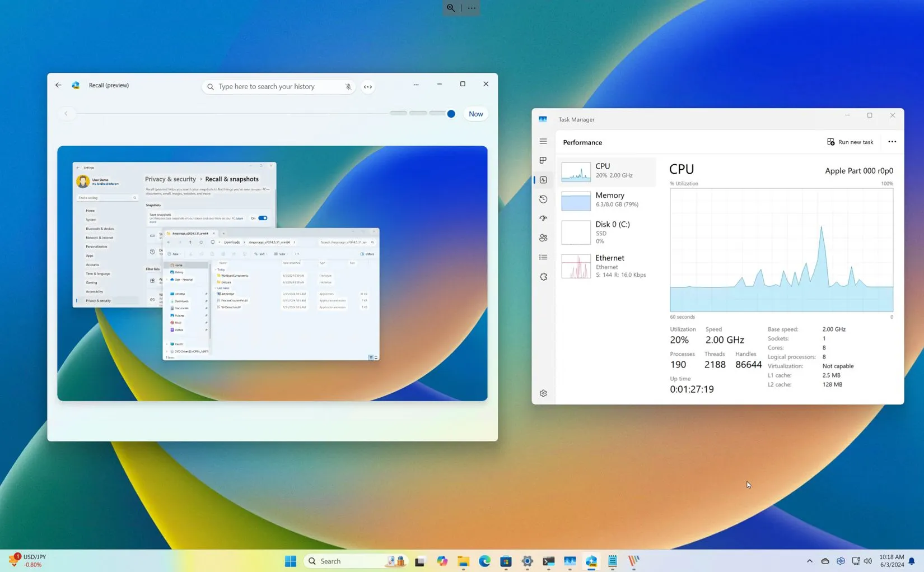The image size is (924, 572).
Task: Open Processes page in Task Manager sidebar
Action: [543, 160]
